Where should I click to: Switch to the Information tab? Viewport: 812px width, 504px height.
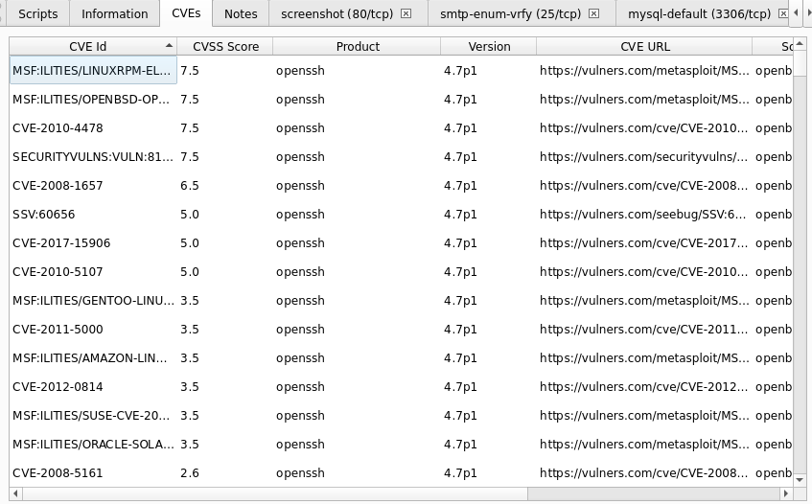pyautogui.click(x=114, y=14)
